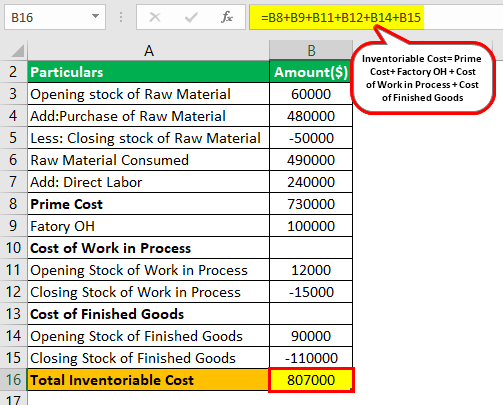Select row 3 header
Viewport: 503px width, 405px height.
point(13,94)
